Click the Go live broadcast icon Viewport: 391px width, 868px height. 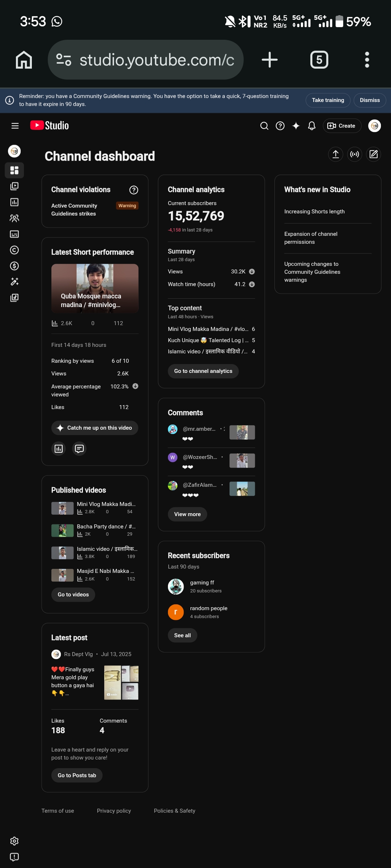[355, 154]
